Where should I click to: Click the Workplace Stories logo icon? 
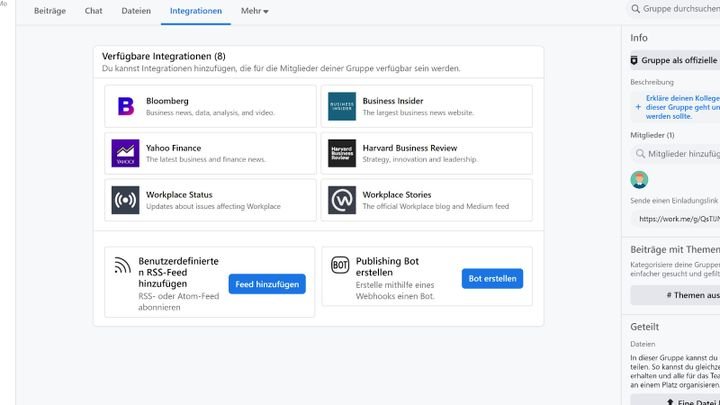tap(342, 200)
